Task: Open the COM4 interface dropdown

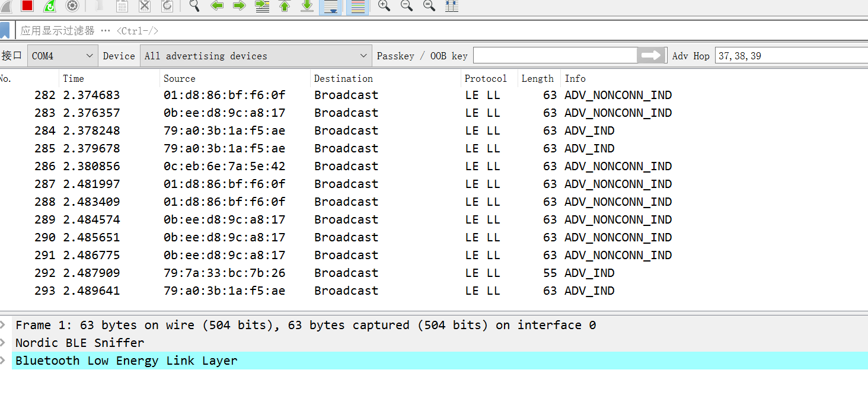Action: coord(90,55)
